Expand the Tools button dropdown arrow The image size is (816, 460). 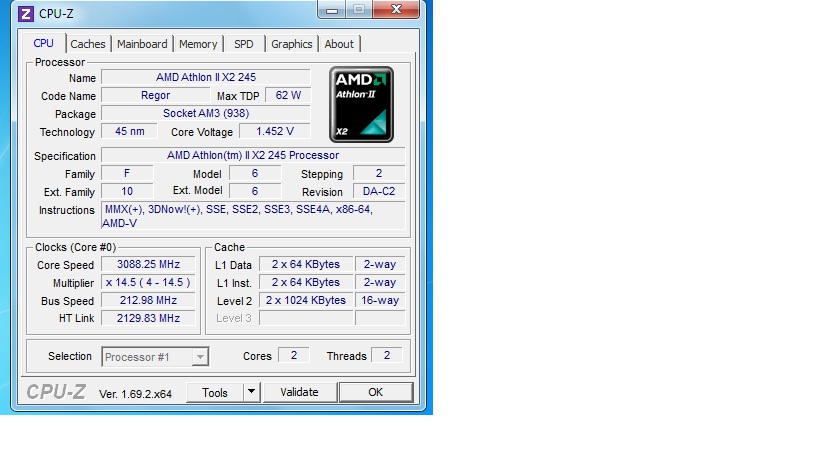pyautogui.click(x=251, y=392)
